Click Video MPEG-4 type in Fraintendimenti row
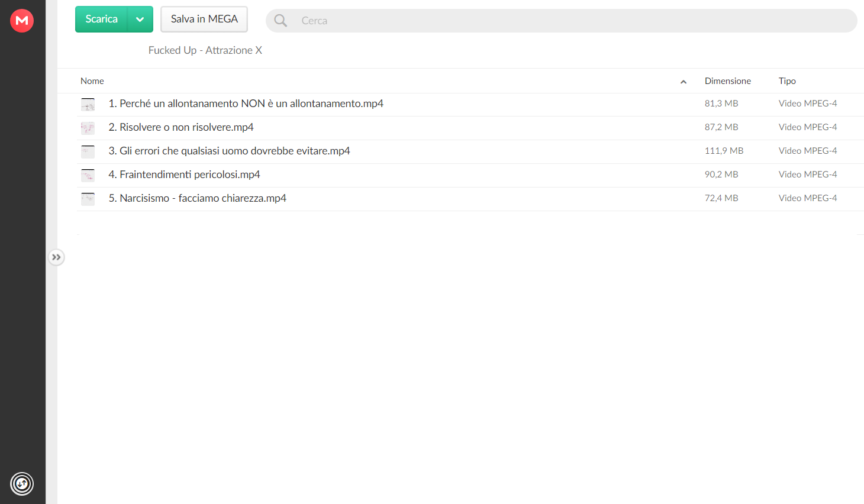The height and width of the screenshot is (504, 864). point(808,175)
